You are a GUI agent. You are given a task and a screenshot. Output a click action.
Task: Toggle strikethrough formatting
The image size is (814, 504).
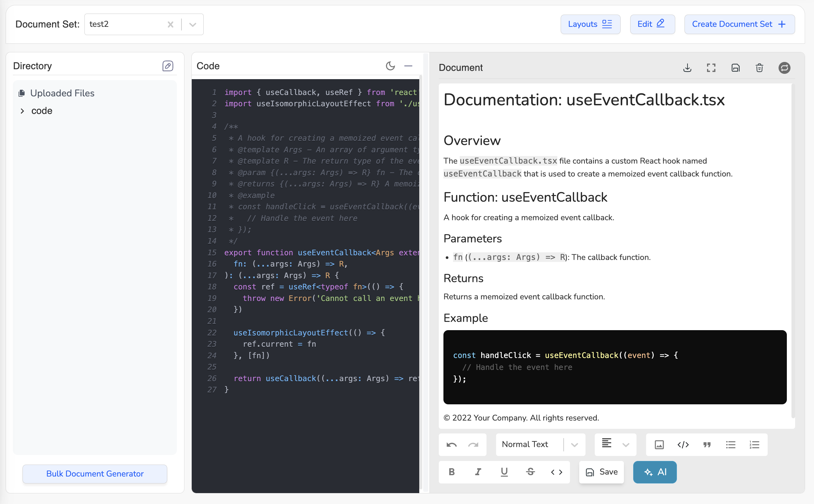[x=530, y=472]
